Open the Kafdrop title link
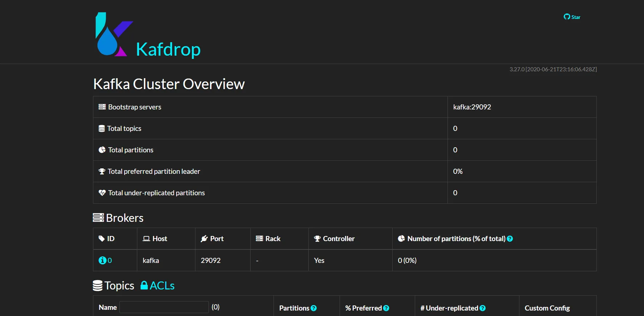This screenshot has height=316, width=644. tap(168, 49)
